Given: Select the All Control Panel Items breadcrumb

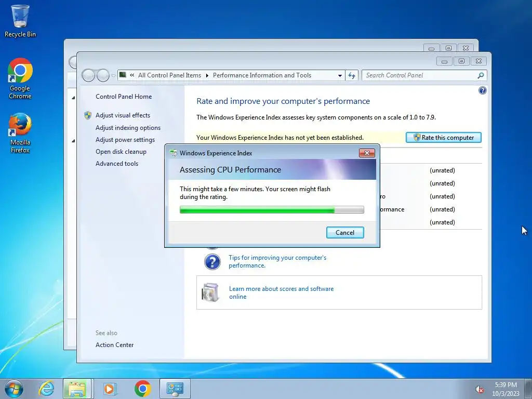Looking at the screenshot, I should [169, 75].
